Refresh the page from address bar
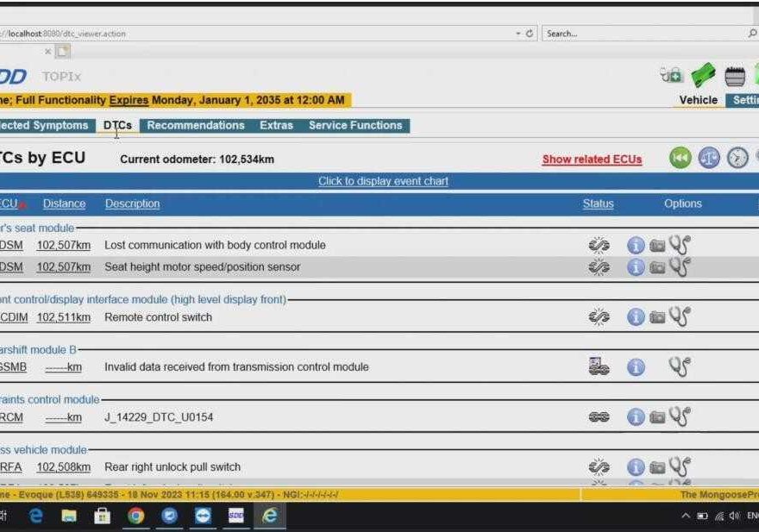Image resolution: width=759 pixels, height=532 pixels. pos(530,34)
